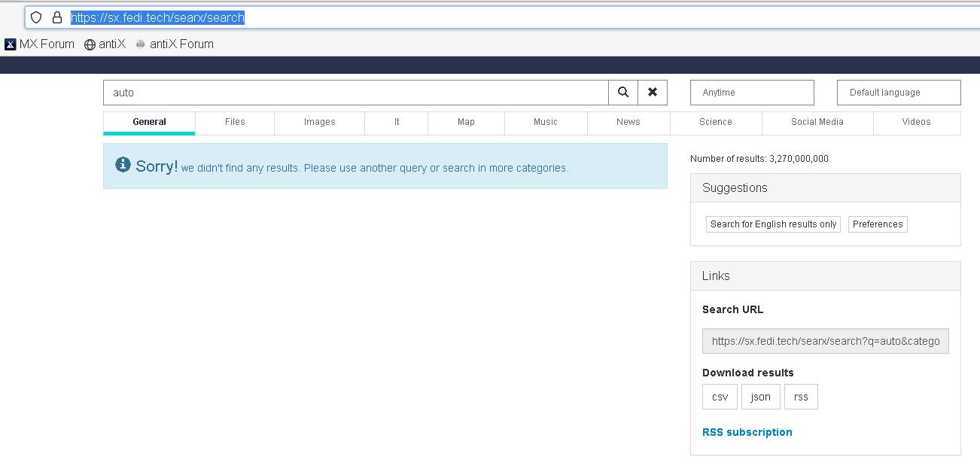Click the padlock icon in address bar
Image resolution: width=980 pixels, height=475 pixels.
(x=56, y=17)
